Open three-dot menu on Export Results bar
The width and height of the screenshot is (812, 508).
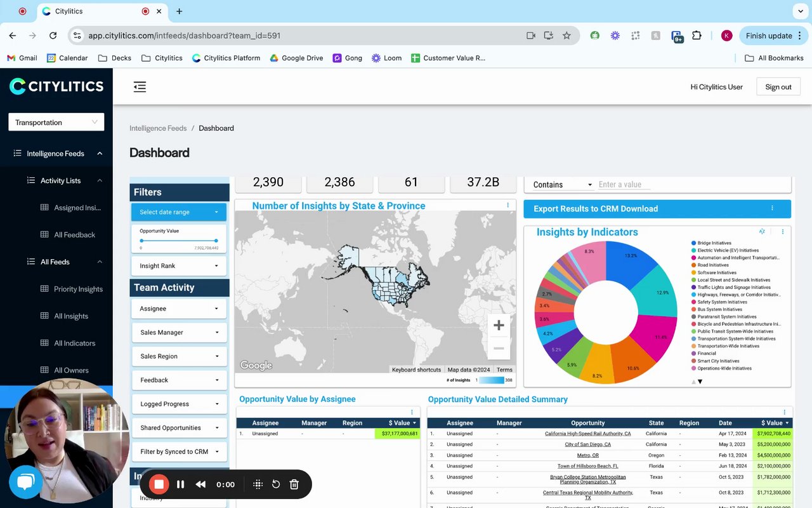pyautogui.click(x=772, y=208)
